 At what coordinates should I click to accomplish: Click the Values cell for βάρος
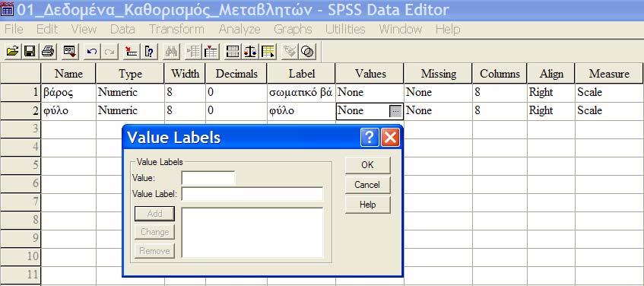(x=370, y=93)
